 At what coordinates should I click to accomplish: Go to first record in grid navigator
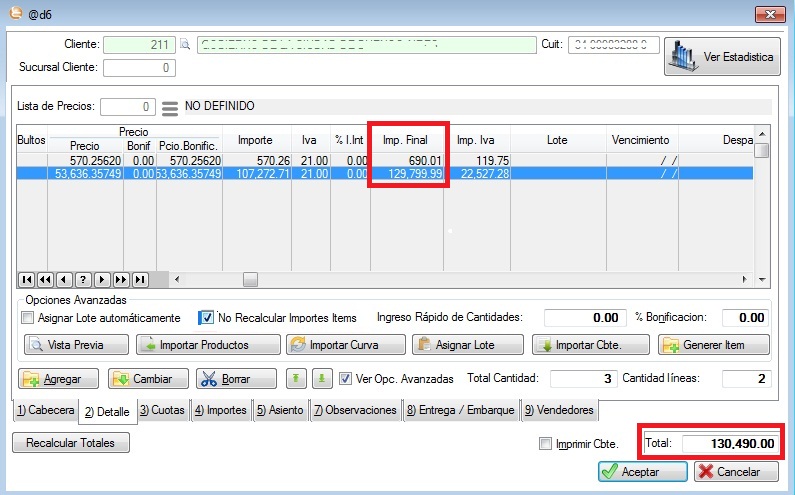click(27, 279)
